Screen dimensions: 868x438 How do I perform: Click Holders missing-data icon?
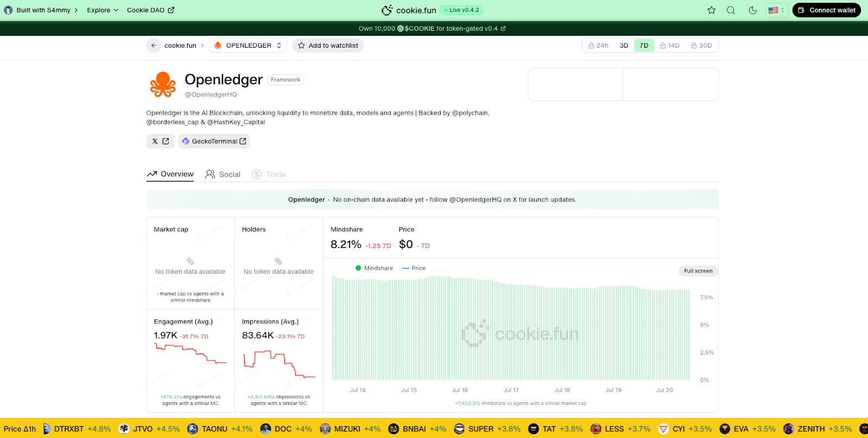click(278, 261)
